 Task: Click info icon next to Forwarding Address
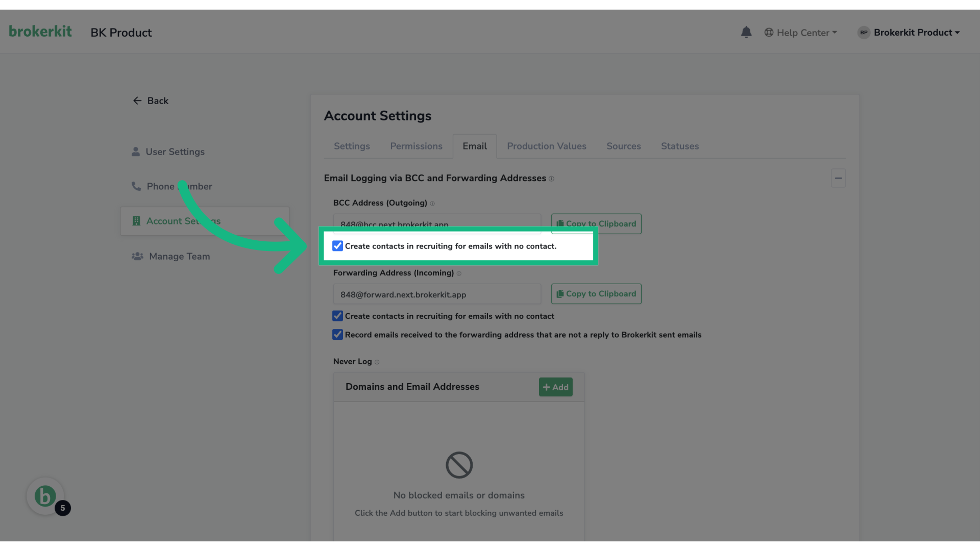click(x=459, y=274)
